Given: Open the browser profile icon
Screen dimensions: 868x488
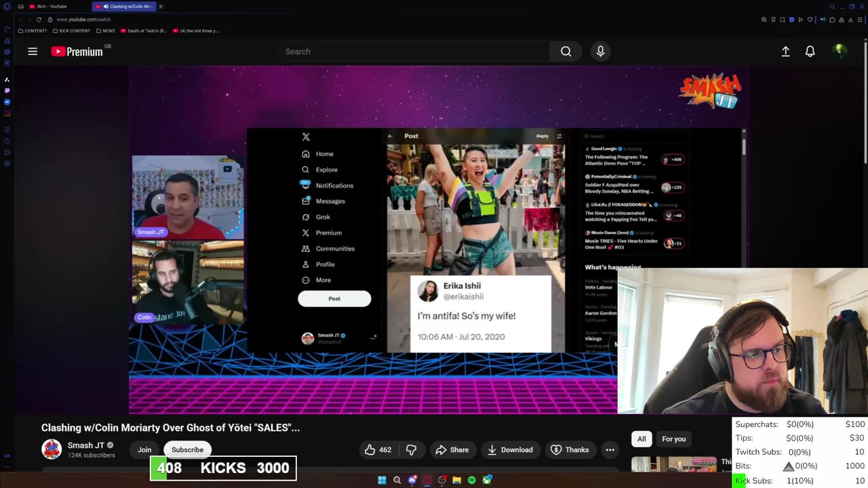Looking at the screenshot, I should coord(842,20).
